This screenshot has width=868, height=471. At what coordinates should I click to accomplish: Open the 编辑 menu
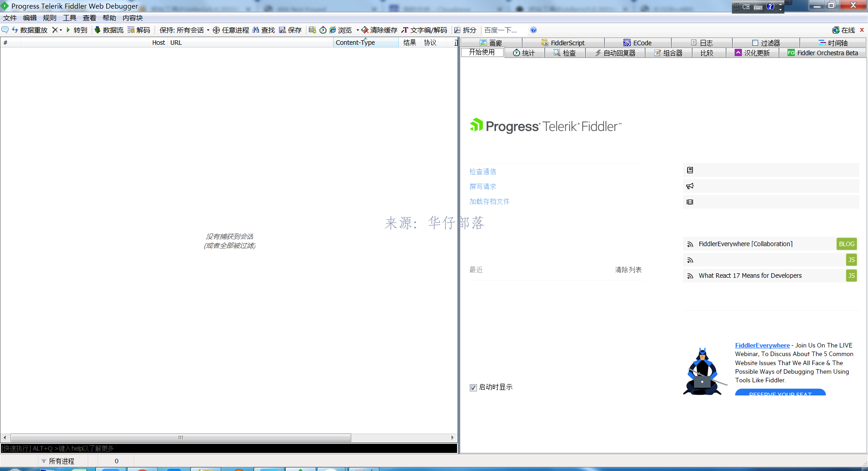pos(30,18)
